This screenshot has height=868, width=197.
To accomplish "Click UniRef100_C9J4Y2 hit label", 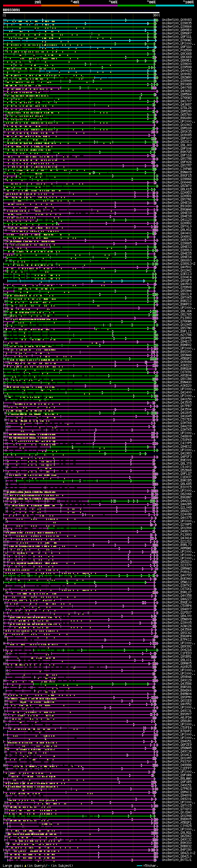I will pos(177,467).
